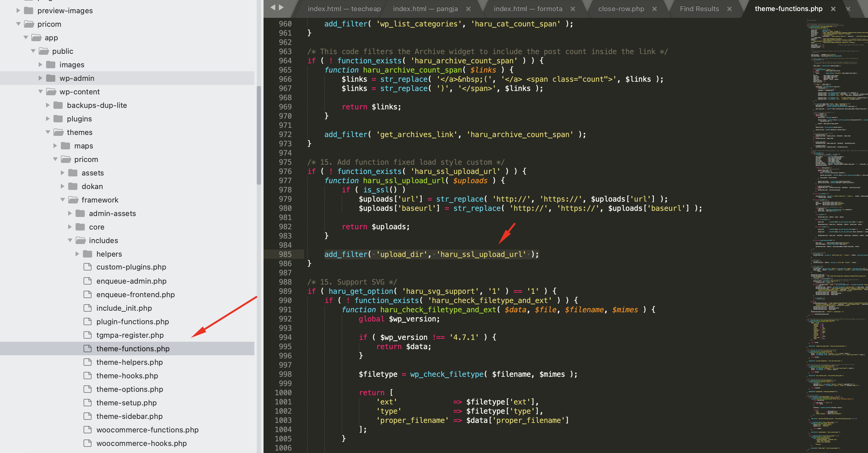Open plugin-functions.php file
868x453 pixels.
click(x=132, y=321)
